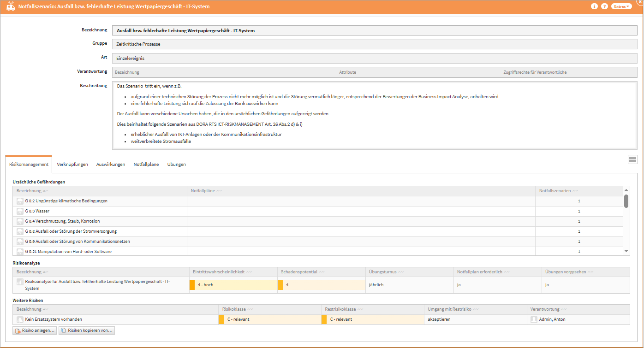The height and width of the screenshot is (348, 644).
Task: Click the orange 4 - hoch probability swatch
Action: click(192, 285)
